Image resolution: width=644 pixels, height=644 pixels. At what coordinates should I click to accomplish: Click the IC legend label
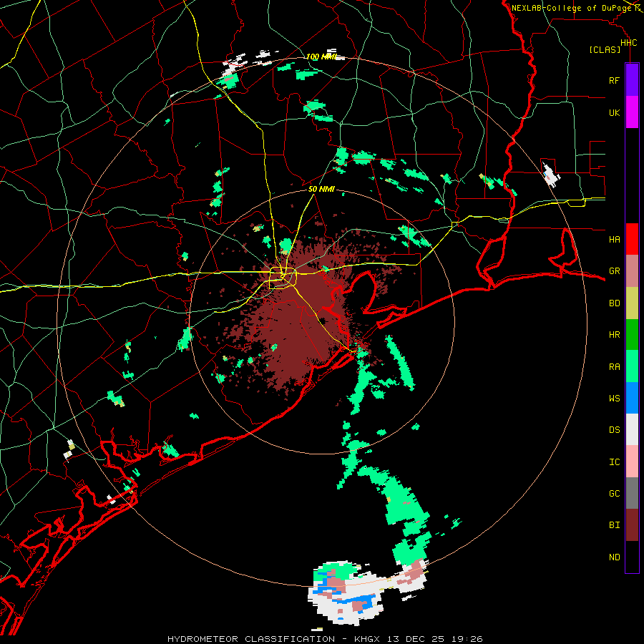614,462
